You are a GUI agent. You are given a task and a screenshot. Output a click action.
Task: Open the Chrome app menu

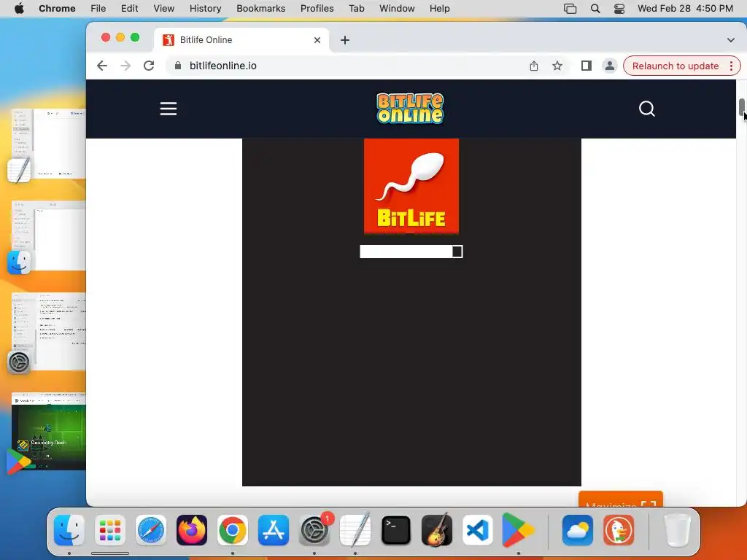click(x=57, y=8)
